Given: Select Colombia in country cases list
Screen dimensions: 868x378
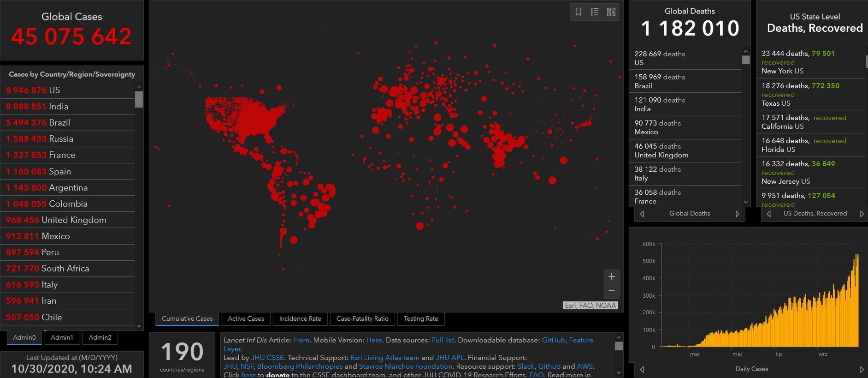Looking at the screenshot, I should (67, 204).
